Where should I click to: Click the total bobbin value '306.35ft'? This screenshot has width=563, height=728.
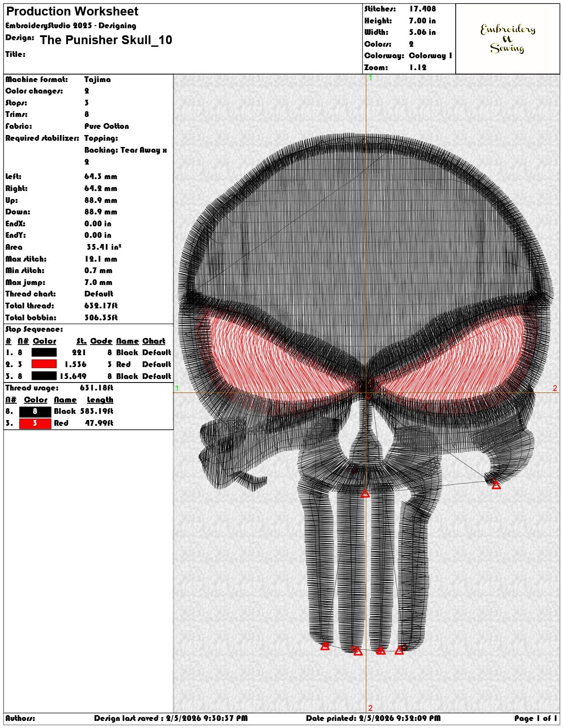(101, 318)
